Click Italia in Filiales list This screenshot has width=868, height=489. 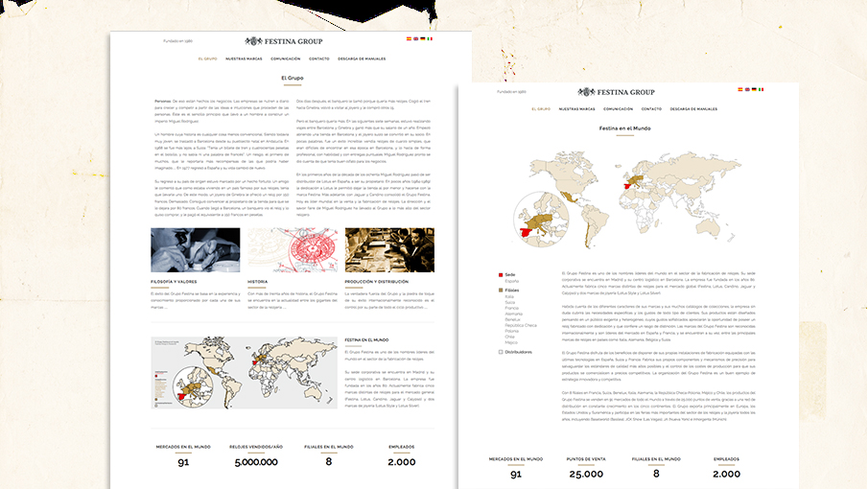(509, 296)
